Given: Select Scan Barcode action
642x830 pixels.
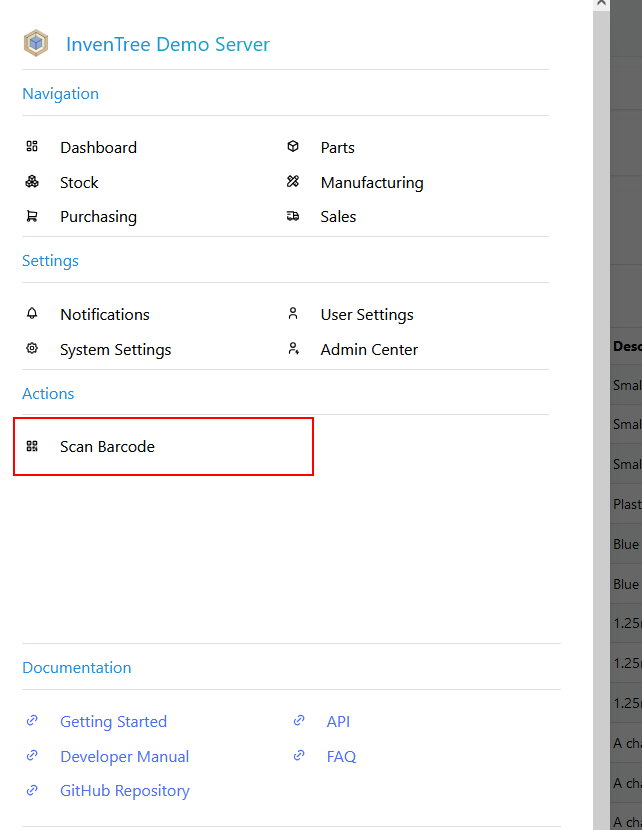Looking at the screenshot, I should pos(107,446).
